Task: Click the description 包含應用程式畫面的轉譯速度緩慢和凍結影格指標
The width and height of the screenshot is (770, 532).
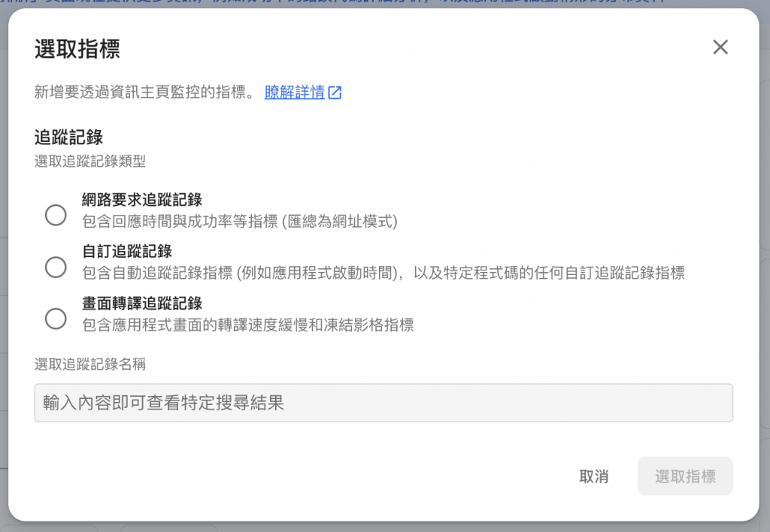Action: [248, 325]
